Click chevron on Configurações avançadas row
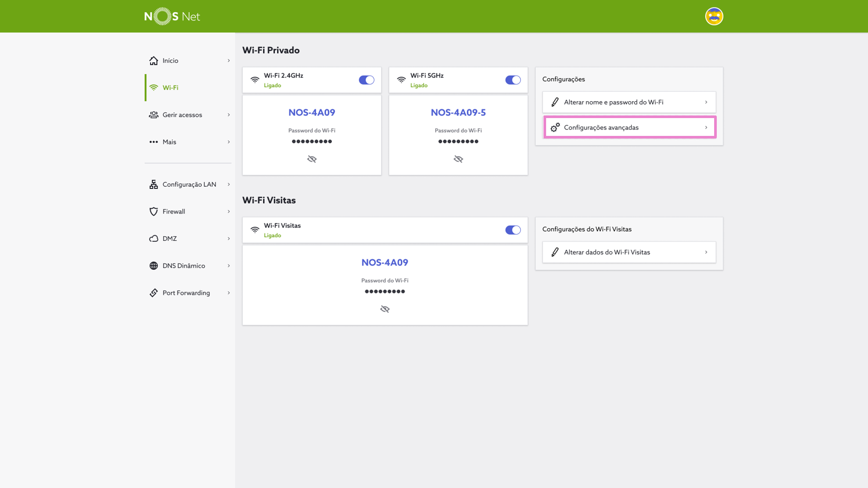The height and width of the screenshot is (488, 868). coord(706,128)
